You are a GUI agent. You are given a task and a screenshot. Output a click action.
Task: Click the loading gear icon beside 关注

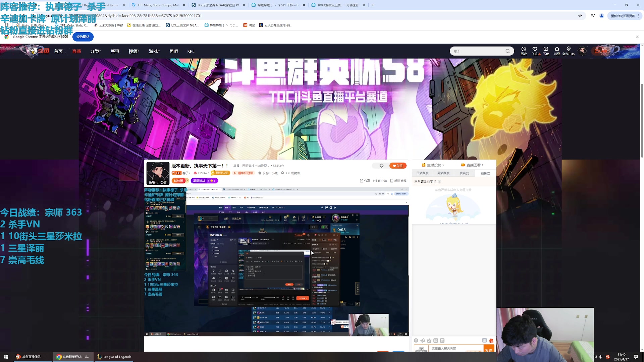tap(381, 166)
